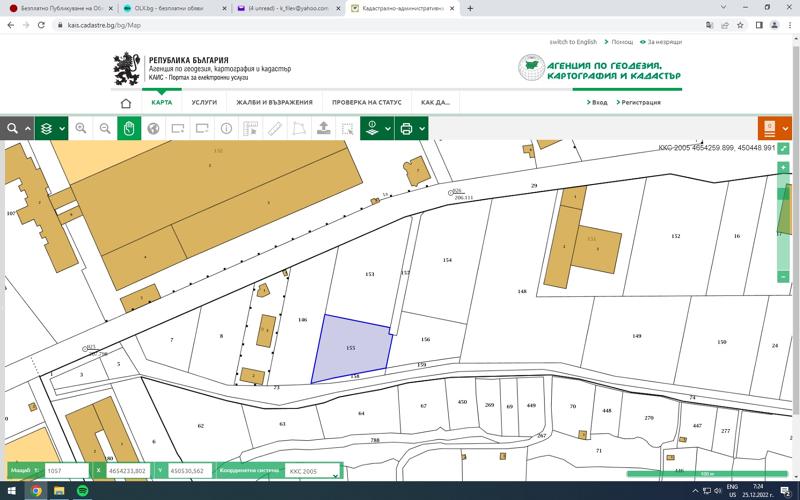This screenshot has width=800, height=500.
Task: Click the browser address bar URL
Action: click(104, 25)
